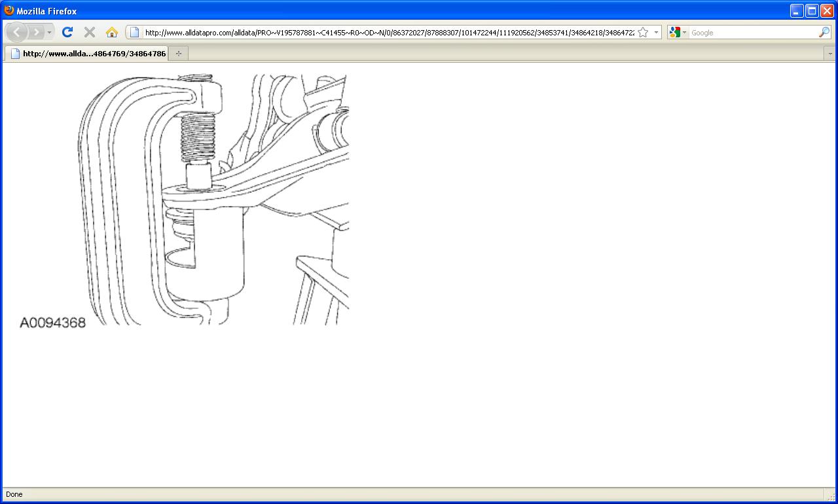
Task: Stop loading the page
Action: (x=90, y=32)
